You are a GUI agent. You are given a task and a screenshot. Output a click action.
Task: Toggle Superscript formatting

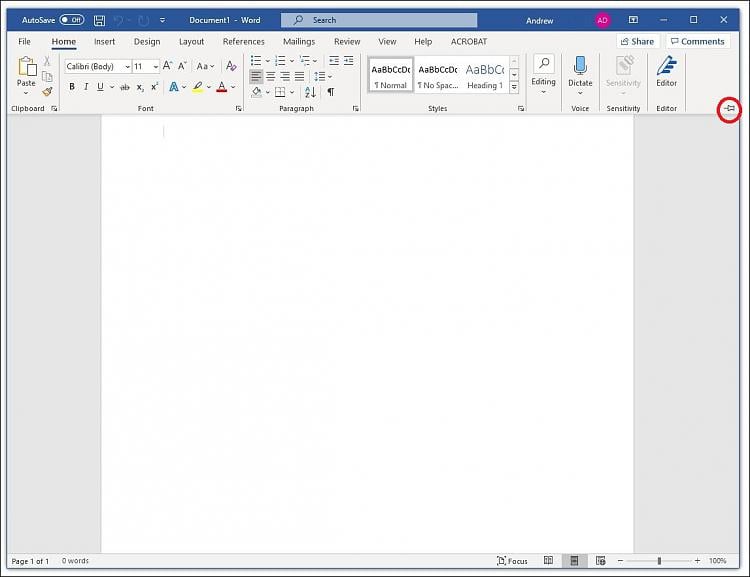[x=154, y=87]
